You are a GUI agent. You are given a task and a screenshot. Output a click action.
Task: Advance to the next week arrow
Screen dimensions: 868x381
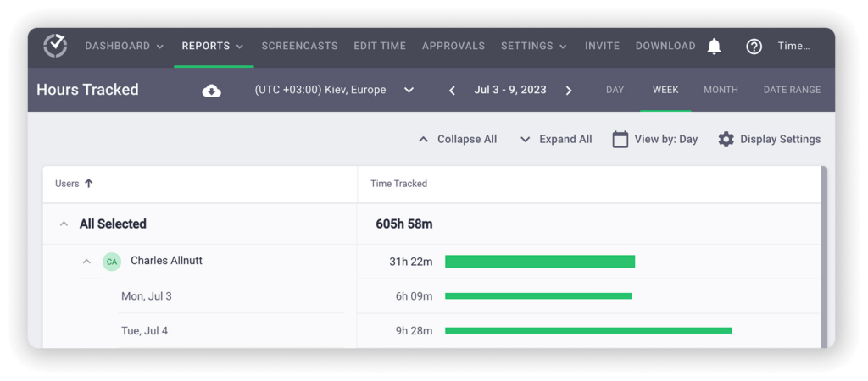pos(568,91)
